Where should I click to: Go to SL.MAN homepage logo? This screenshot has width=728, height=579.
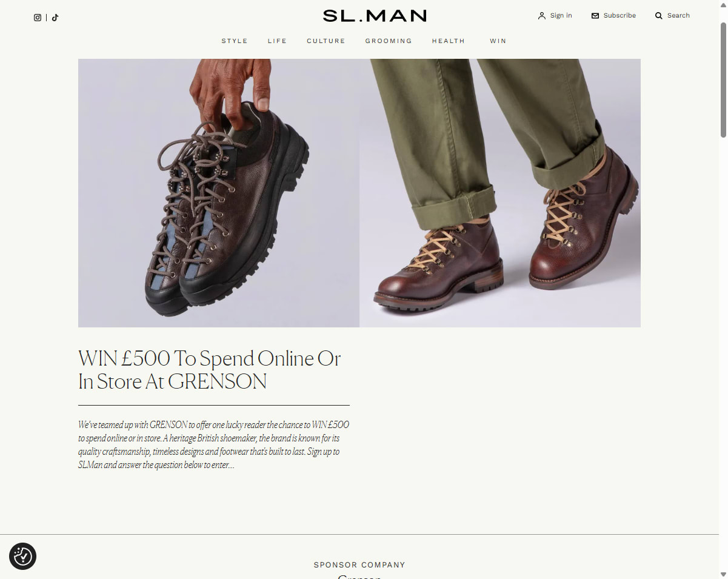click(375, 16)
